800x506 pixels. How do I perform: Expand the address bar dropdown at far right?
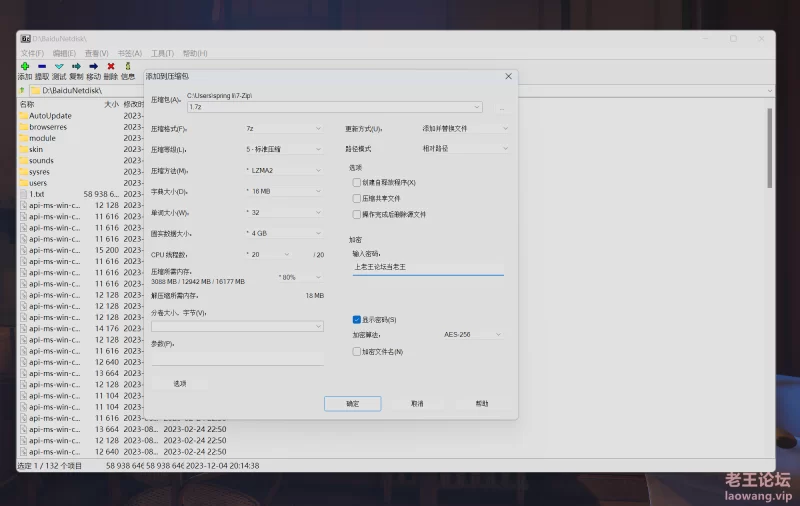pyautogui.click(x=769, y=91)
